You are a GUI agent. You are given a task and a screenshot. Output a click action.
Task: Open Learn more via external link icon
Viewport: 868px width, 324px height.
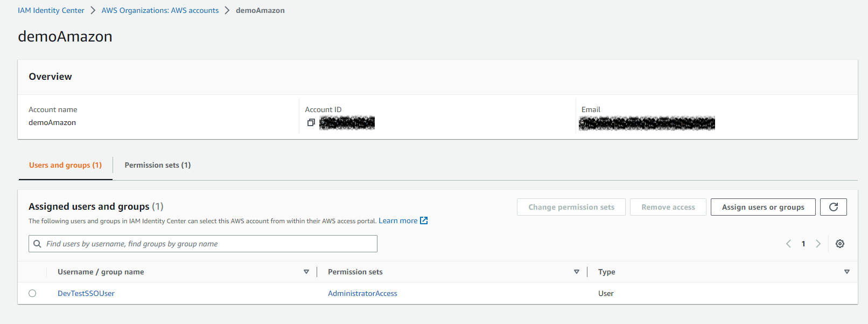(424, 220)
